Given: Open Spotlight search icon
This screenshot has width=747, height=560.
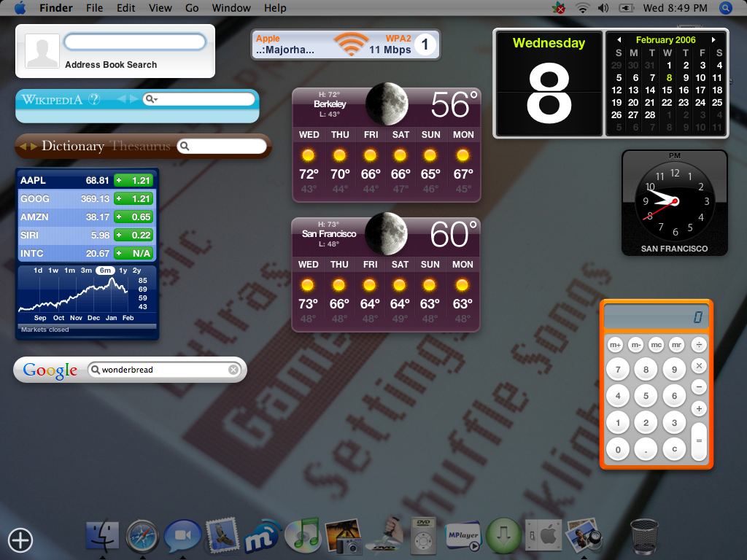Looking at the screenshot, I should point(725,7).
